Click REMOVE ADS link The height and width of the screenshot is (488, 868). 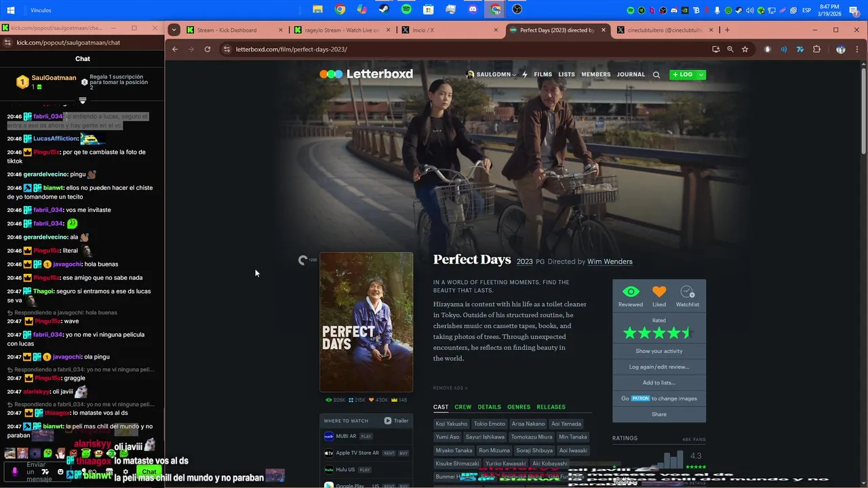[450, 388]
